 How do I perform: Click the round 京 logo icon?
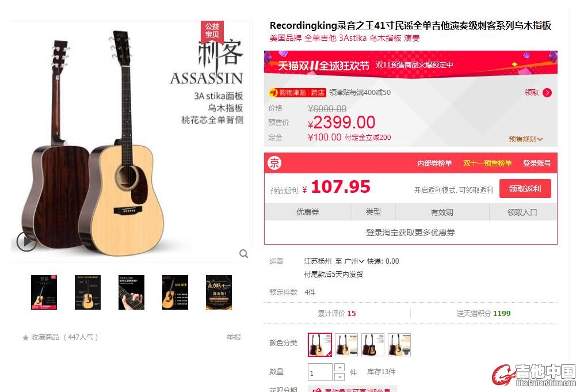(274, 163)
